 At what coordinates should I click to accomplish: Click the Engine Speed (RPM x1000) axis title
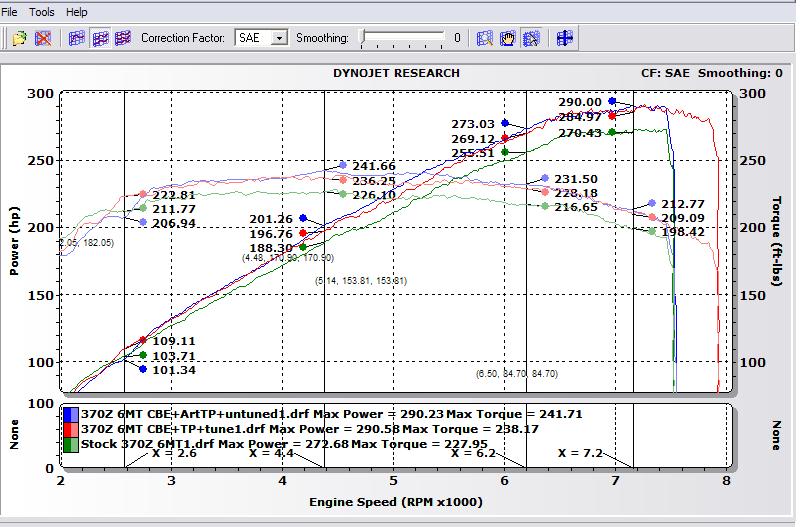396,502
